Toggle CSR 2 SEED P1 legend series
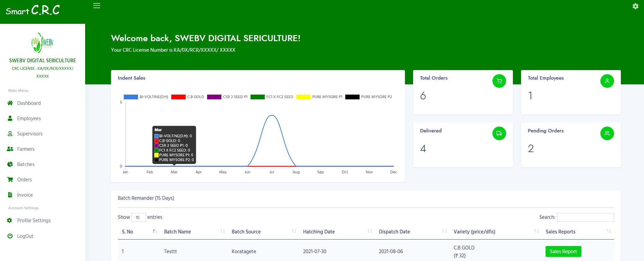This screenshot has height=261, width=644. (227, 97)
